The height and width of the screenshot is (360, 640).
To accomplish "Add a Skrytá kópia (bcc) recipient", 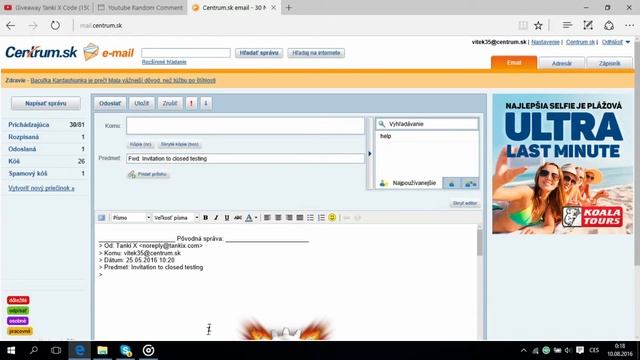I will pyautogui.click(x=180, y=144).
